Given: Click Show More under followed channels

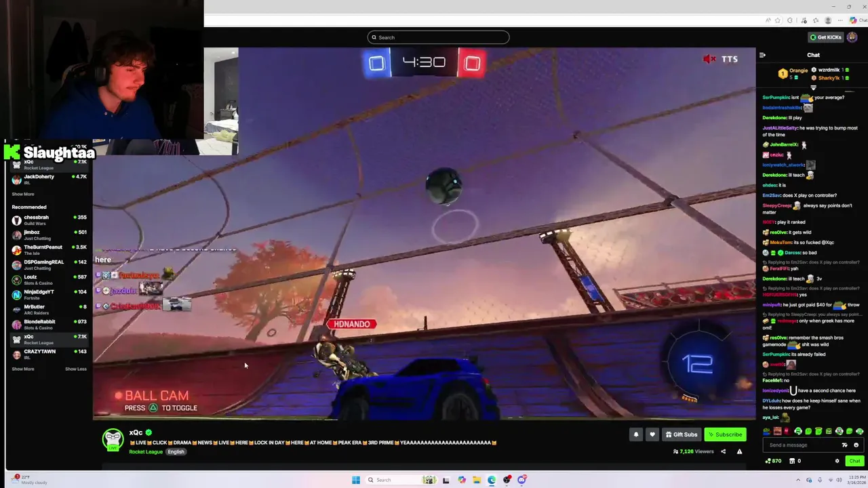Looking at the screenshot, I should (22, 194).
